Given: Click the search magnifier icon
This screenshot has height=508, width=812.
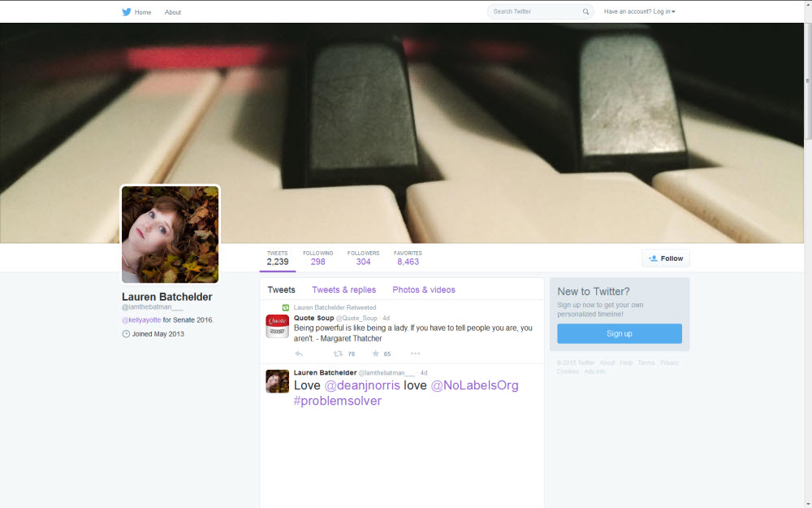Looking at the screenshot, I should tap(585, 12).
